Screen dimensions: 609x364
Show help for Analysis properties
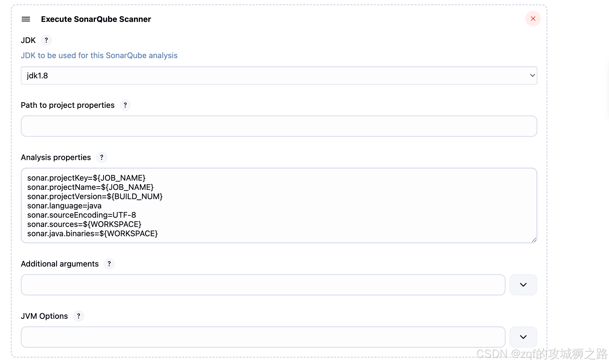coord(102,157)
